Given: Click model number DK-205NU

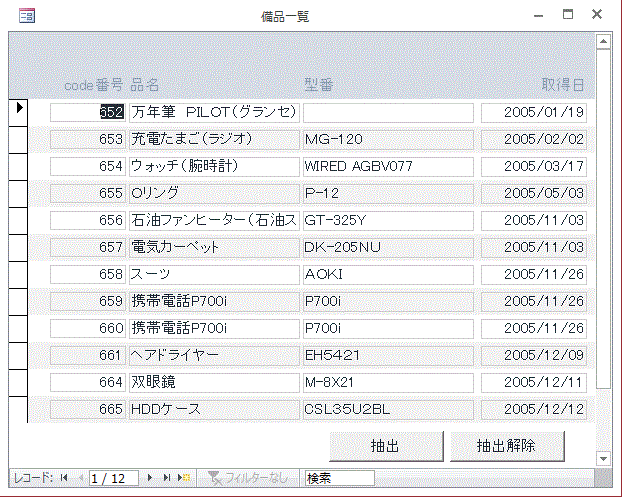Looking at the screenshot, I should pyautogui.click(x=388, y=248).
